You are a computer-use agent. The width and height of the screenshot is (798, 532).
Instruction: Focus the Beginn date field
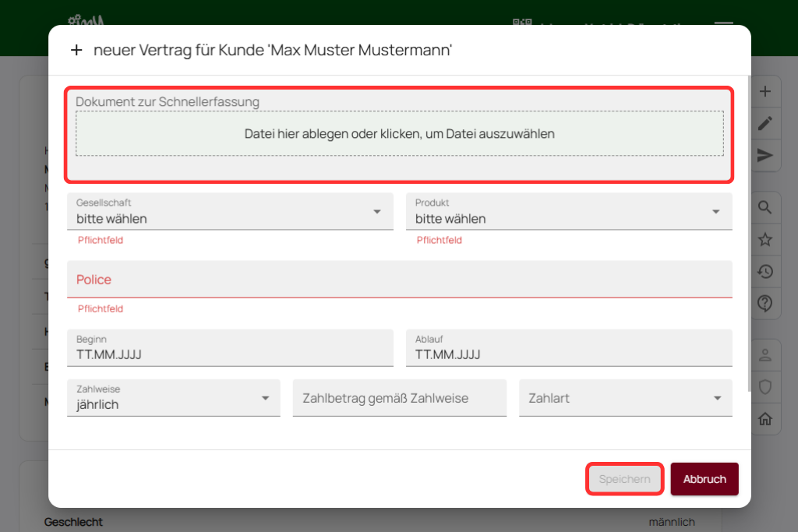230,348
